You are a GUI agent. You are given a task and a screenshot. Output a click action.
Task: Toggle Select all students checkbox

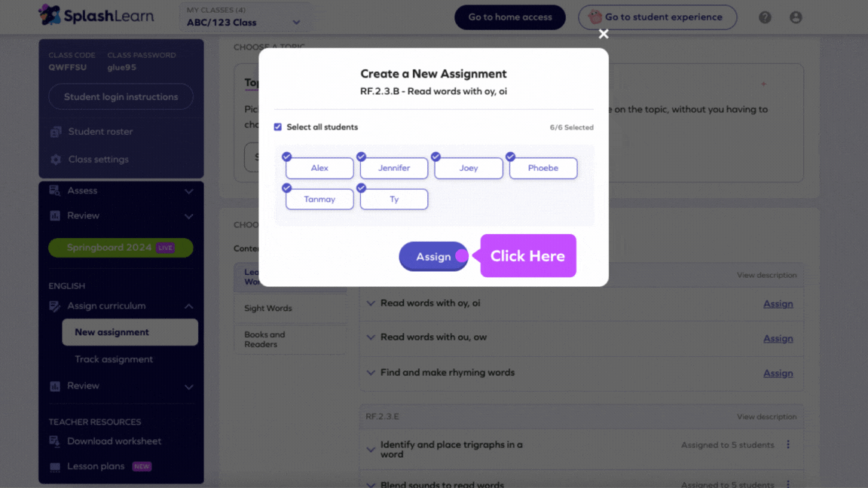click(x=278, y=127)
